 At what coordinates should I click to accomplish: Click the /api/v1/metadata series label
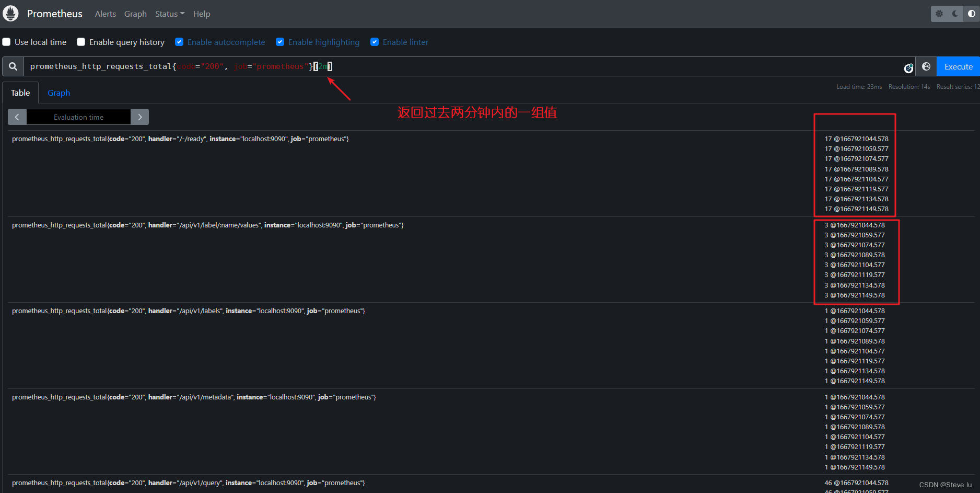click(x=194, y=397)
